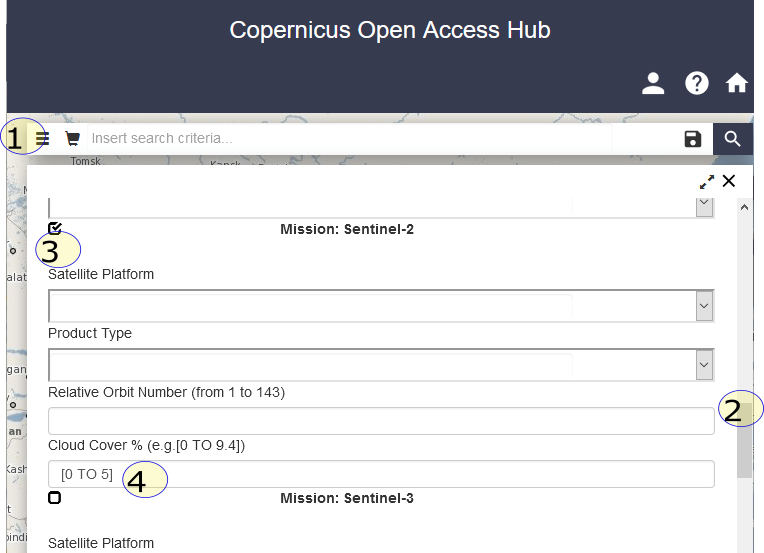
Task: Enable the Mission: Sentinel-3 checkbox
Action: [x=55, y=498]
